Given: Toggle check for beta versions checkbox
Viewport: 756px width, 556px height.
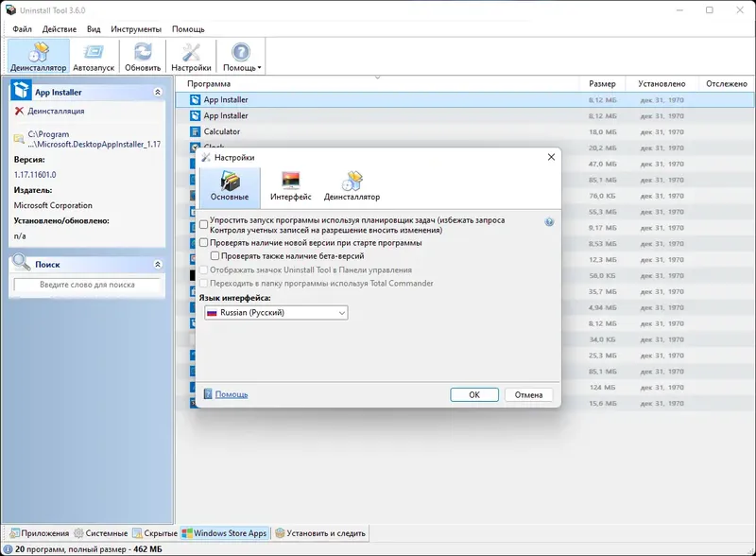Looking at the screenshot, I should tap(215, 255).
